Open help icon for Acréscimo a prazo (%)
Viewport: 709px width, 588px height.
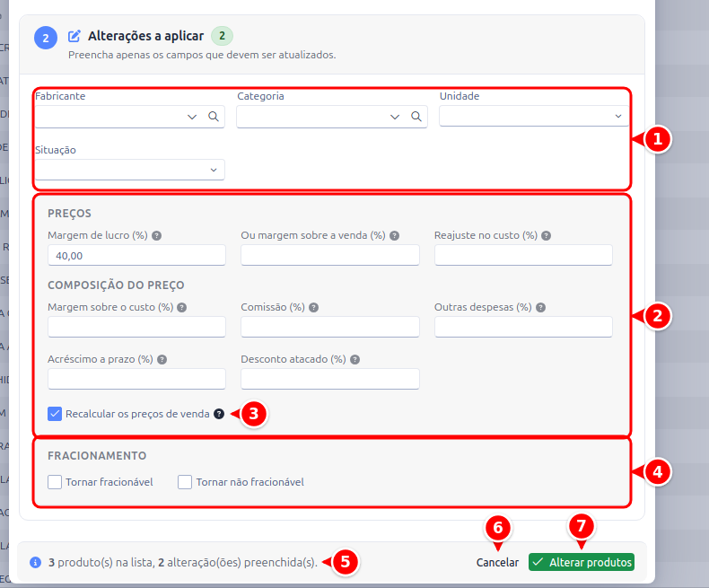(x=162, y=360)
